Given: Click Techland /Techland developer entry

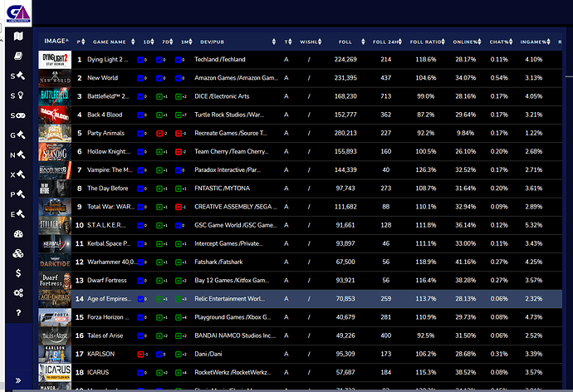Looking at the screenshot, I should pyautogui.click(x=219, y=60).
